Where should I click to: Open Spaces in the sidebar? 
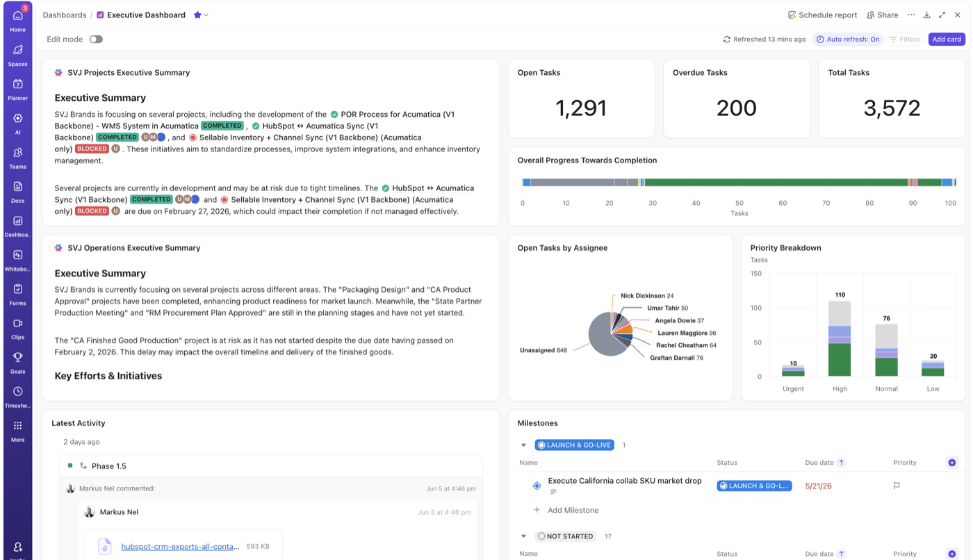[x=17, y=55]
